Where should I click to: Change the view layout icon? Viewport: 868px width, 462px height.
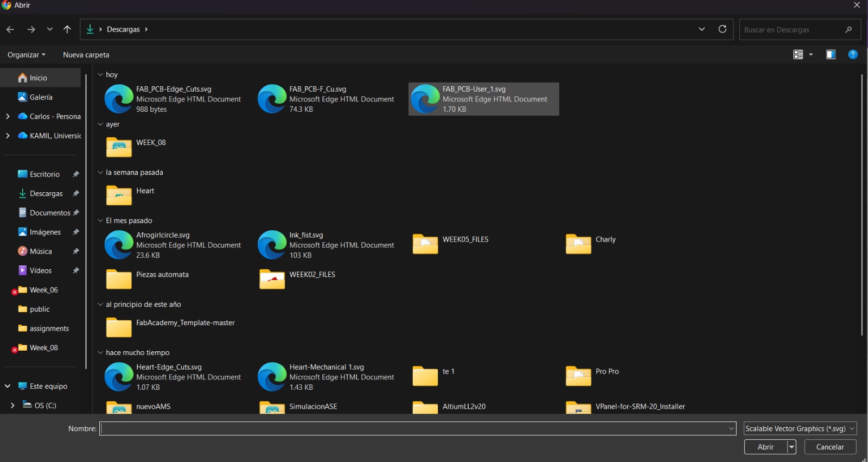tap(798, 54)
